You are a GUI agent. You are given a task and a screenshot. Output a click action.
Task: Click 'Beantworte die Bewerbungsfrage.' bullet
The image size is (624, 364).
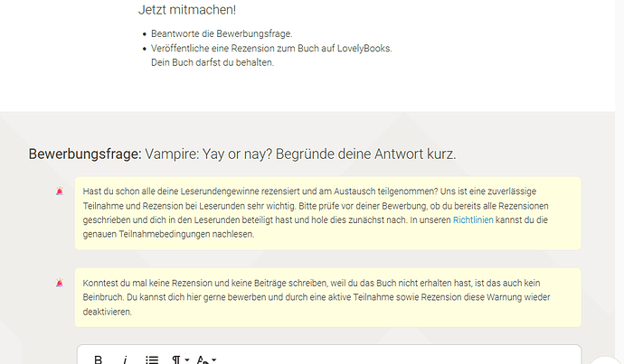tap(222, 33)
